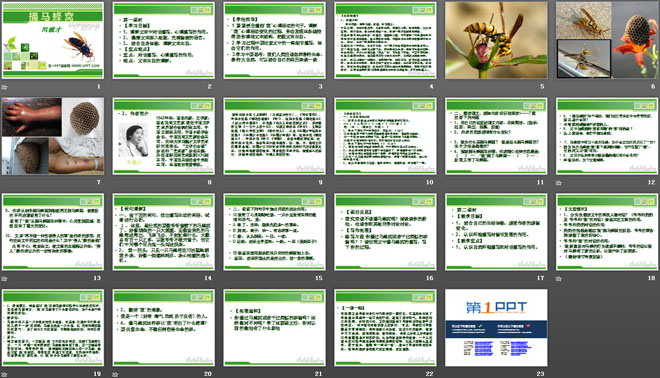
Task: Select slide 6 with three wasp photos
Action: coord(607,40)
